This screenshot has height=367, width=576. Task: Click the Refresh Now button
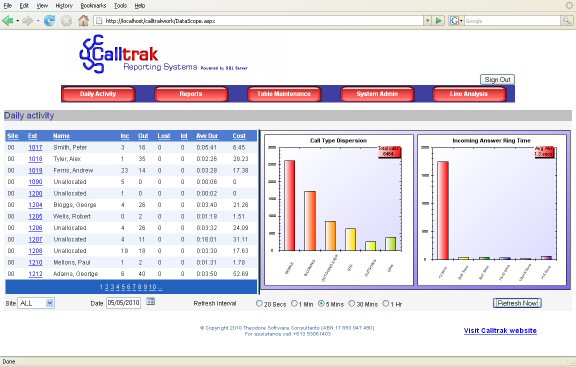click(517, 303)
